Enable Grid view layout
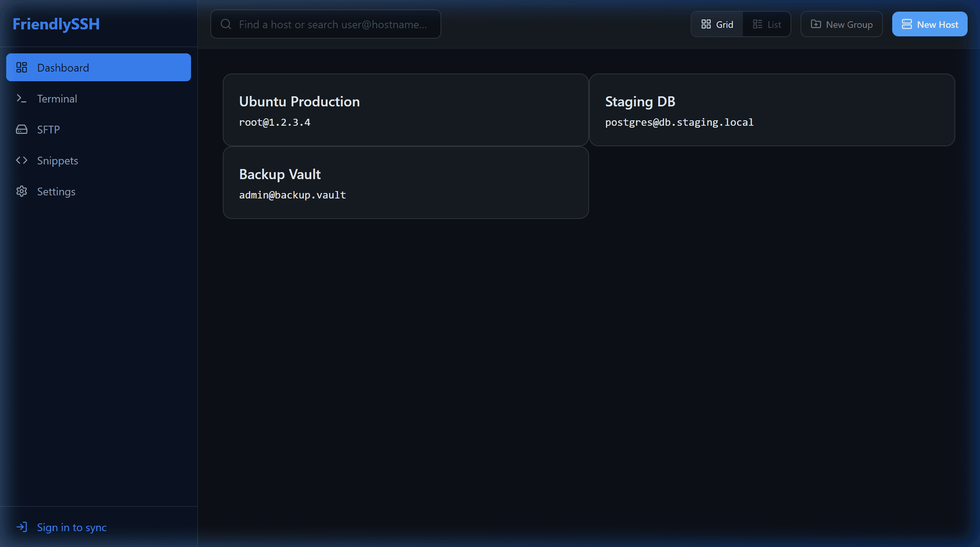Image resolution: width=980 pixels, height=547 pixels. 717,24
